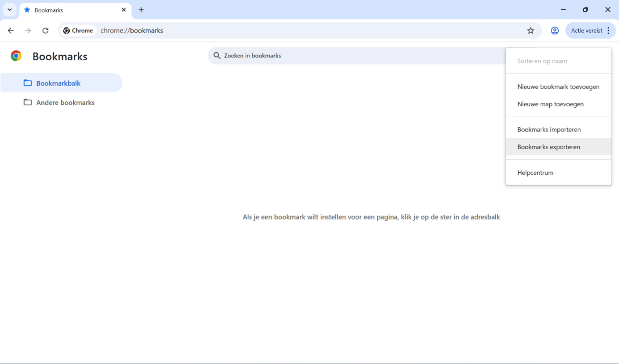This screenshot has width=619, height=364.
Task: Open the tab search chevron
Action: tap(9, 9)
